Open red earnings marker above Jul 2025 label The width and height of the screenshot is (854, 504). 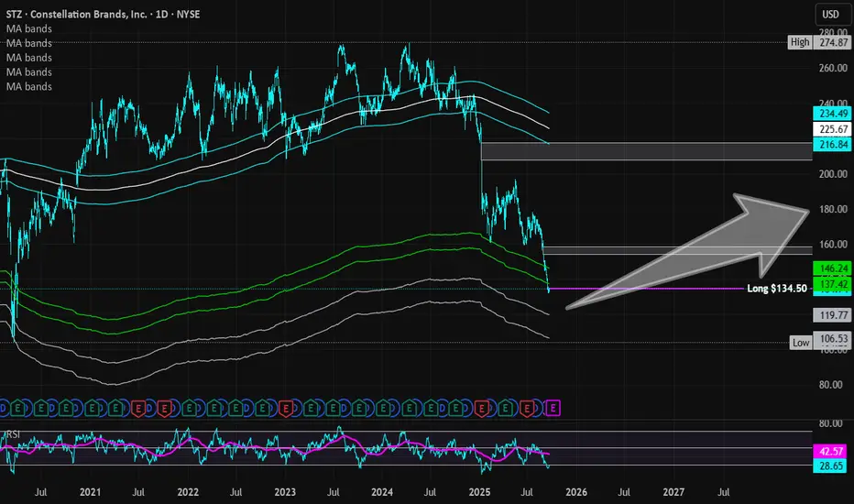(527, 408)
